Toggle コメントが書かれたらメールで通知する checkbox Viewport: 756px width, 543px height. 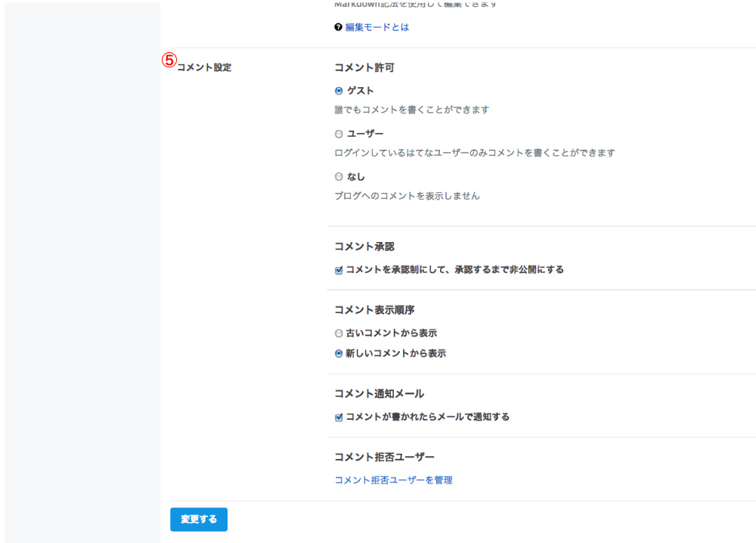click(x=339, y=417)
